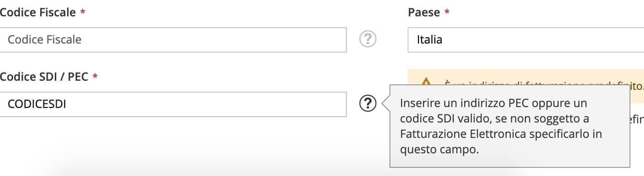Open the Paese country dropdown

click(526, 39)
